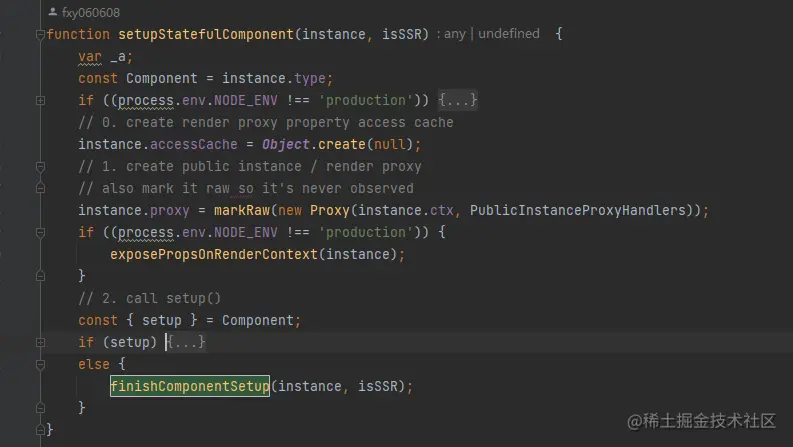Click 'instance.type' expression
The image size is (793, 447).
pos(274,78)
